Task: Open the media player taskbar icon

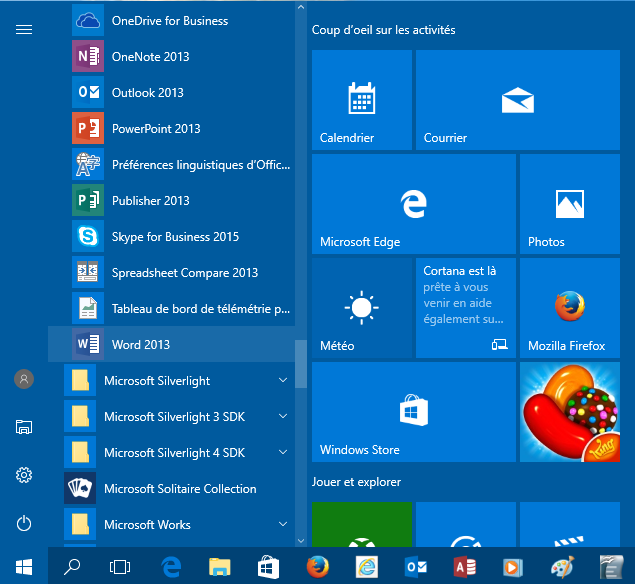Action: (x=513, y=567)
